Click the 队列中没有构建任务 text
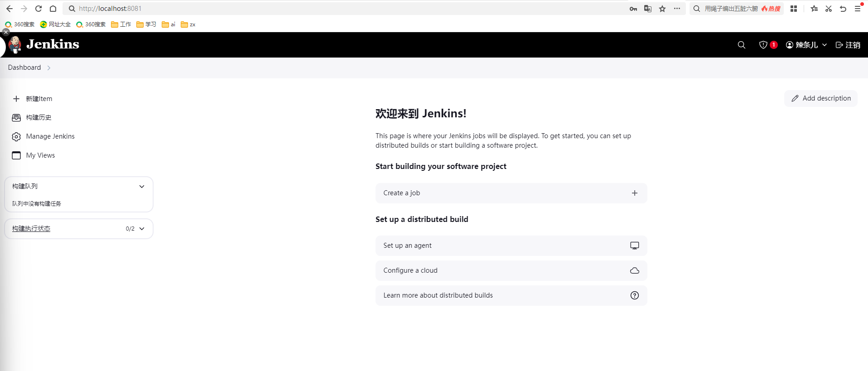Image resolution: width=868 pixels, height=371 pixels. (37, 204)
